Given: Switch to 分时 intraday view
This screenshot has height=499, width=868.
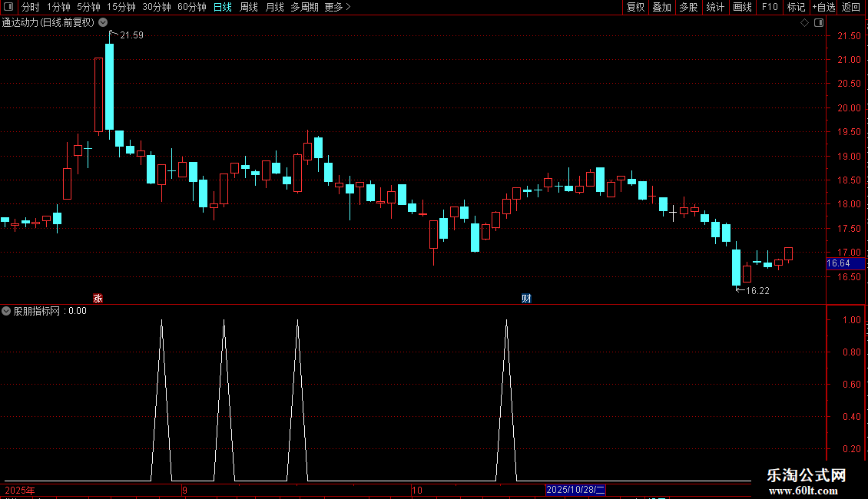Looking at the screenshot, I should click(x=31, y=7).
